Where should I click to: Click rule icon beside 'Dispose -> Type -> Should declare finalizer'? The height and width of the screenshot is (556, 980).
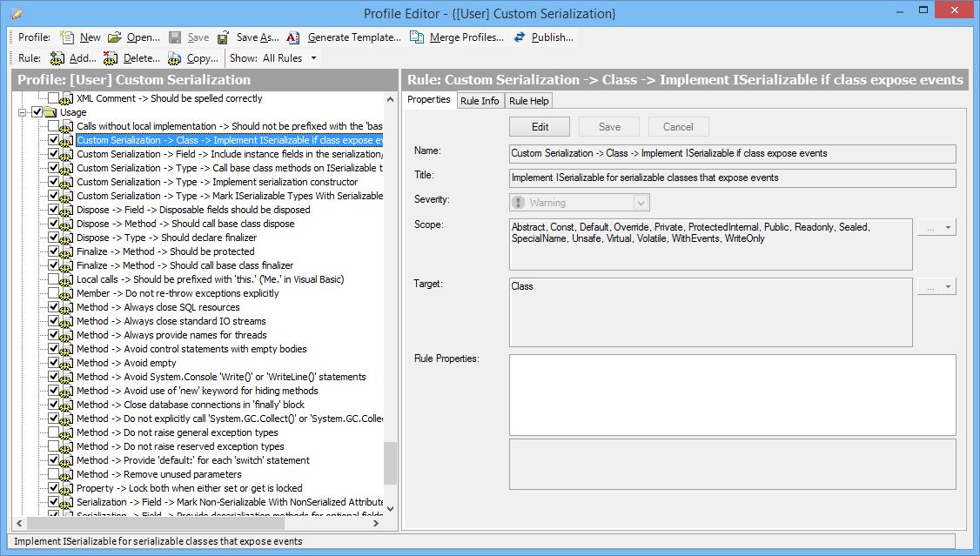65,238
